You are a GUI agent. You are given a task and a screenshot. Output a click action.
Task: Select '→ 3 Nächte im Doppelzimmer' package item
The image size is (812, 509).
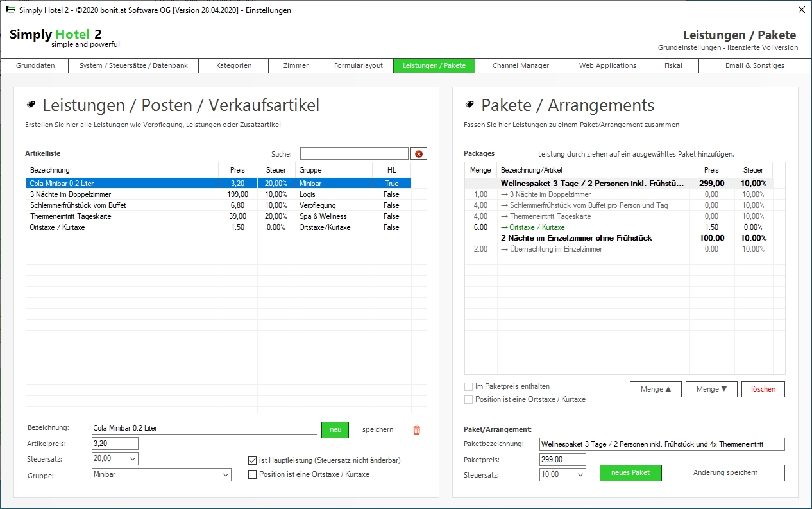[619, 194]
